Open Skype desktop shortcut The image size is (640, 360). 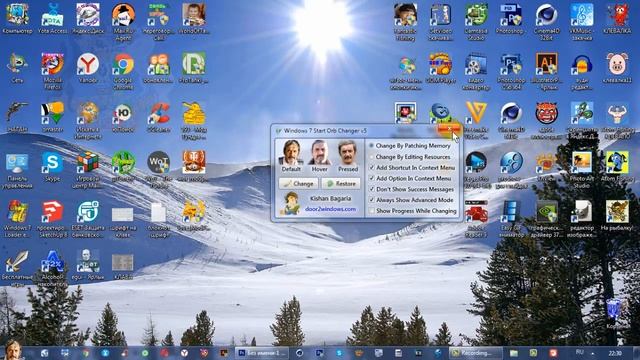[53, 166]
